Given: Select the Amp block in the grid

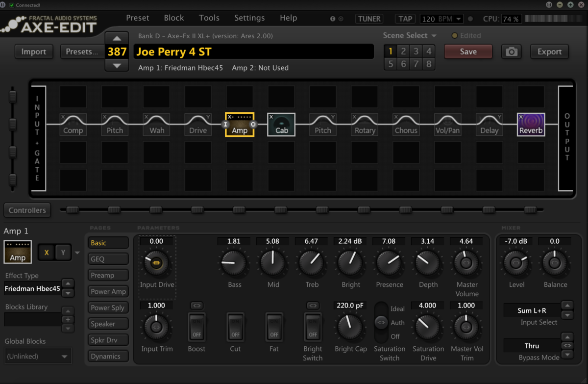Looking at the screenshot, I should tap(240, 125).
